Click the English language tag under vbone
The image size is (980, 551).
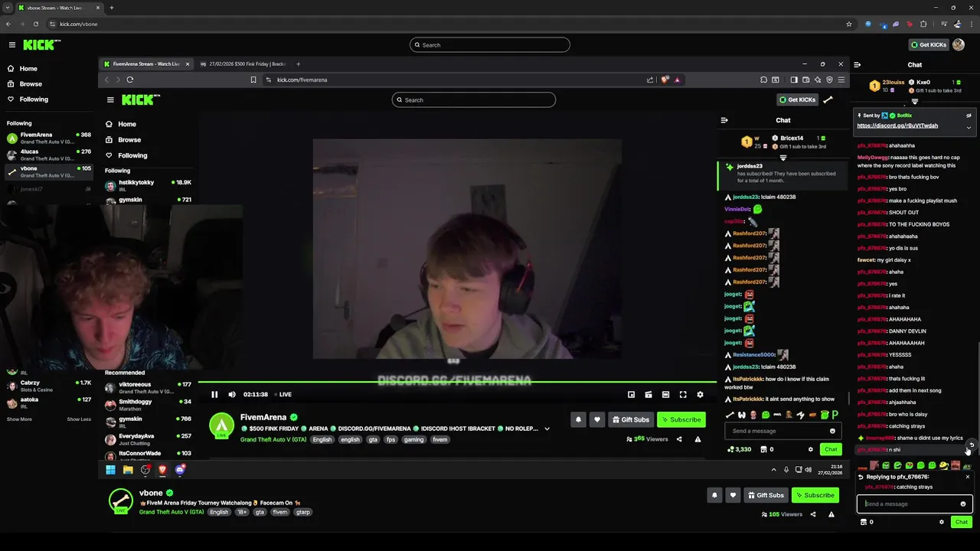(219, 512)
